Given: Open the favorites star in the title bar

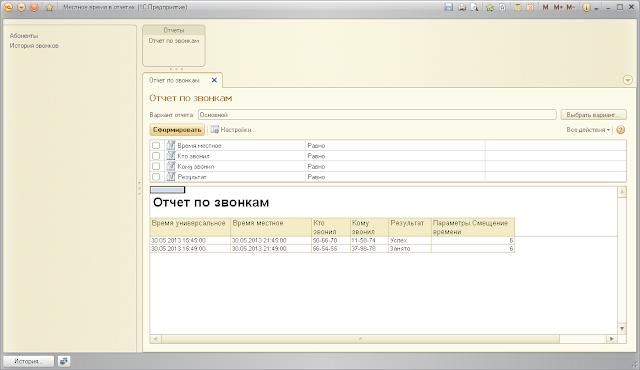Looking at the screenshot, I should (x=49, y=7).
